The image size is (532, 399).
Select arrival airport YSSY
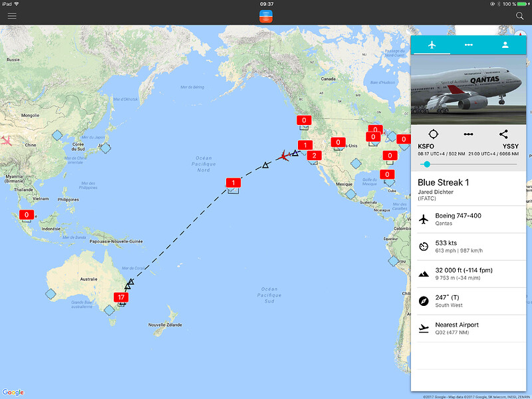510,146
